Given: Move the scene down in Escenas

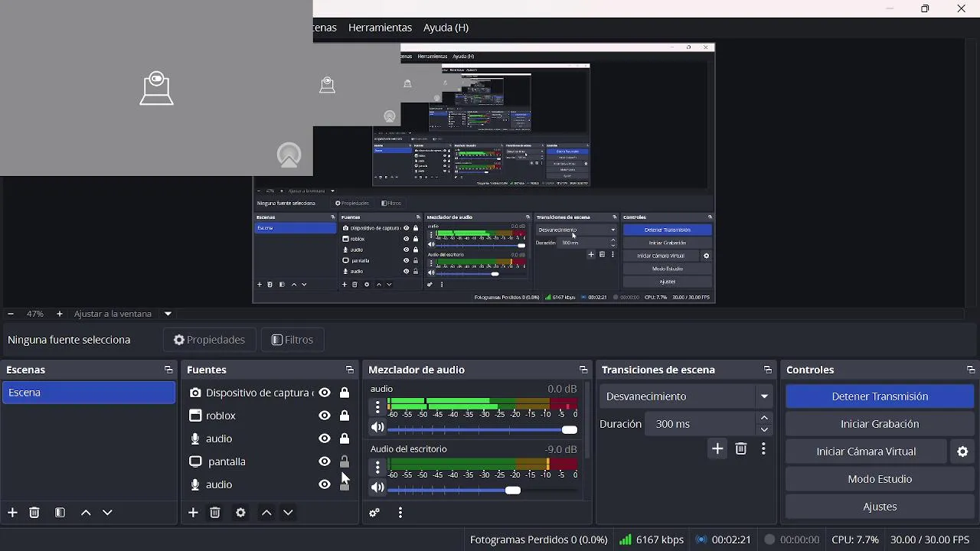Looking at the screenshot, I should (107, 513).
